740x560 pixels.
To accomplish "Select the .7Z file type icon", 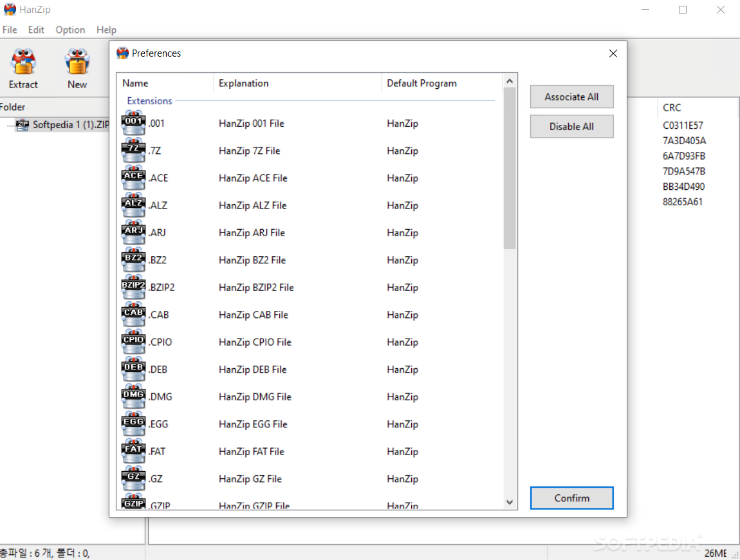I will pos(134,151).
